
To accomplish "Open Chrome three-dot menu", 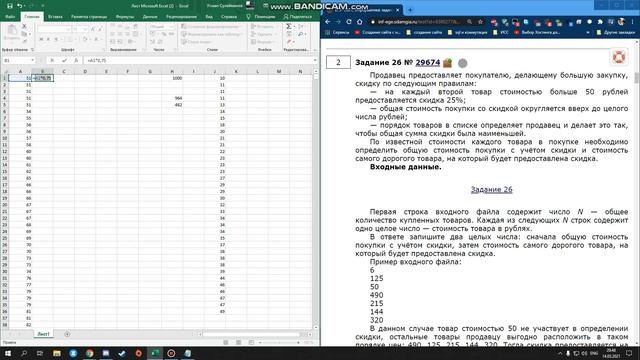I will [632, 21].
